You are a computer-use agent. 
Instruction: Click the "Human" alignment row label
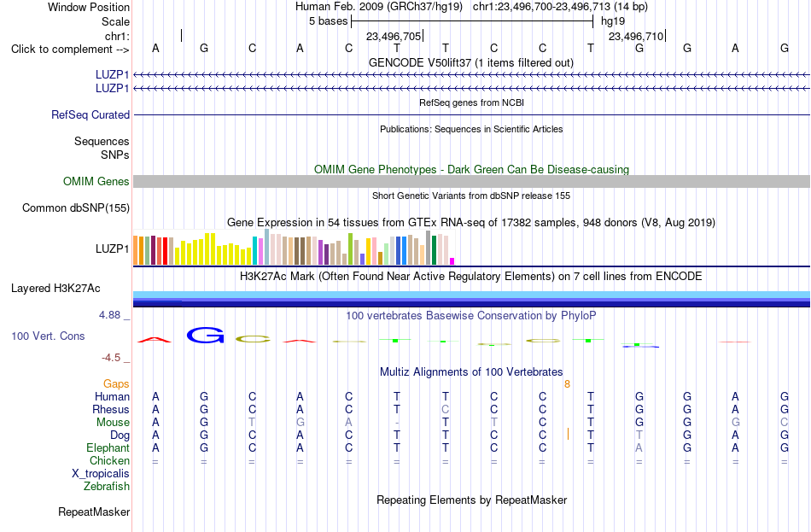(112, 396)
